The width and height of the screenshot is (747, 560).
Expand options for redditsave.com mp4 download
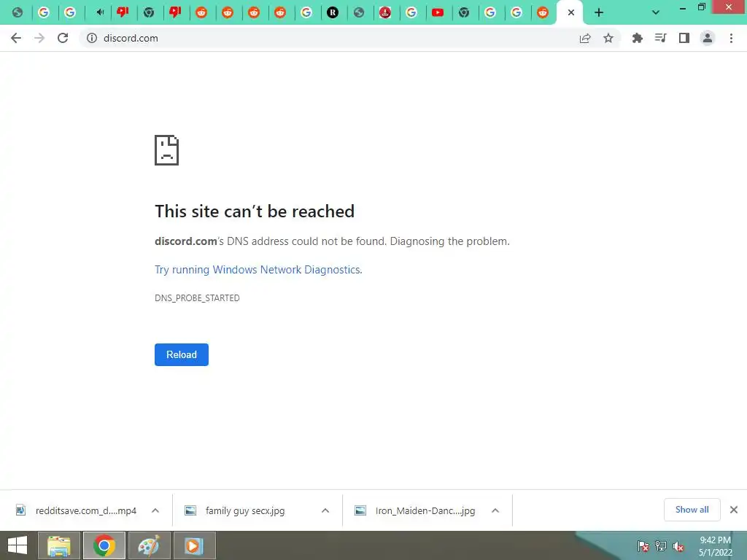point(155,510)
